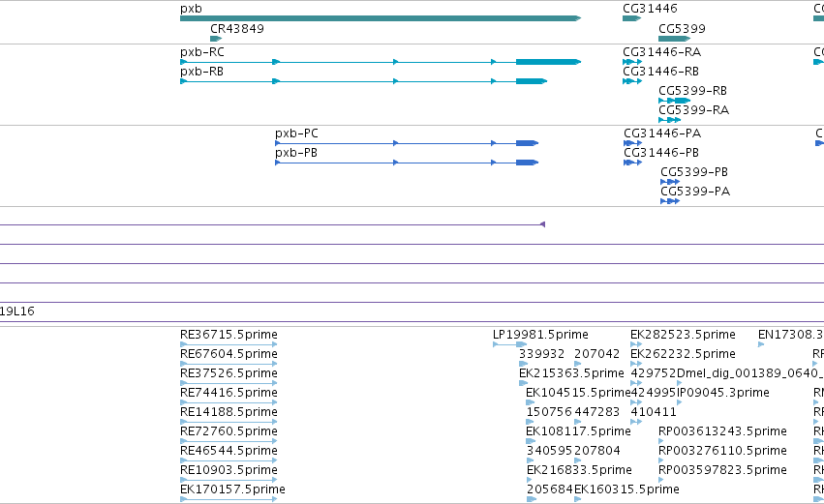Select the RE14188.5prime EST label
This screenshot has height=504, width=824.
229,412
